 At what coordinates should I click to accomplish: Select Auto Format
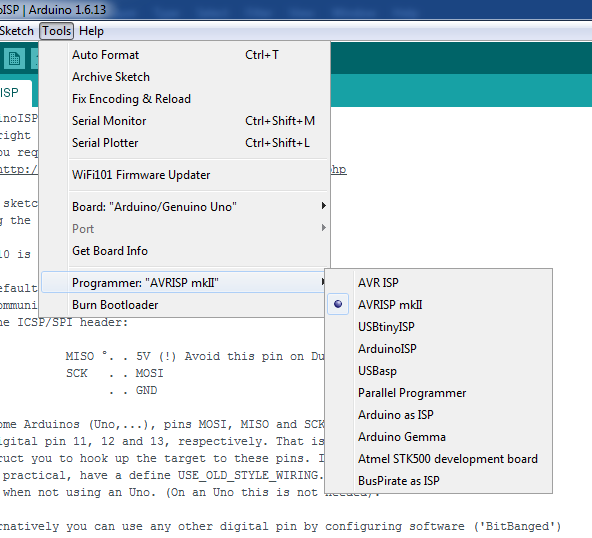click(x=185, y=55)
